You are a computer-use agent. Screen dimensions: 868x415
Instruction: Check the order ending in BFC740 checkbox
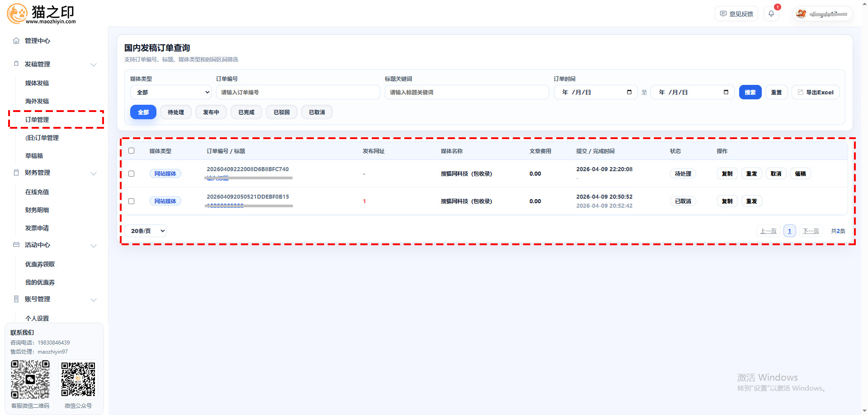pyautogui.click(x=132, y=174)
